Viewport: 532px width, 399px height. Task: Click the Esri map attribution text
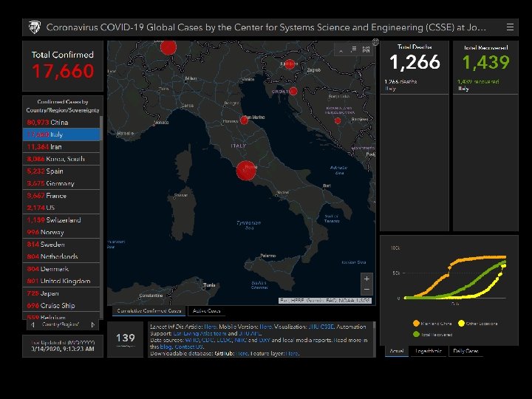click(x=325, y=301)
